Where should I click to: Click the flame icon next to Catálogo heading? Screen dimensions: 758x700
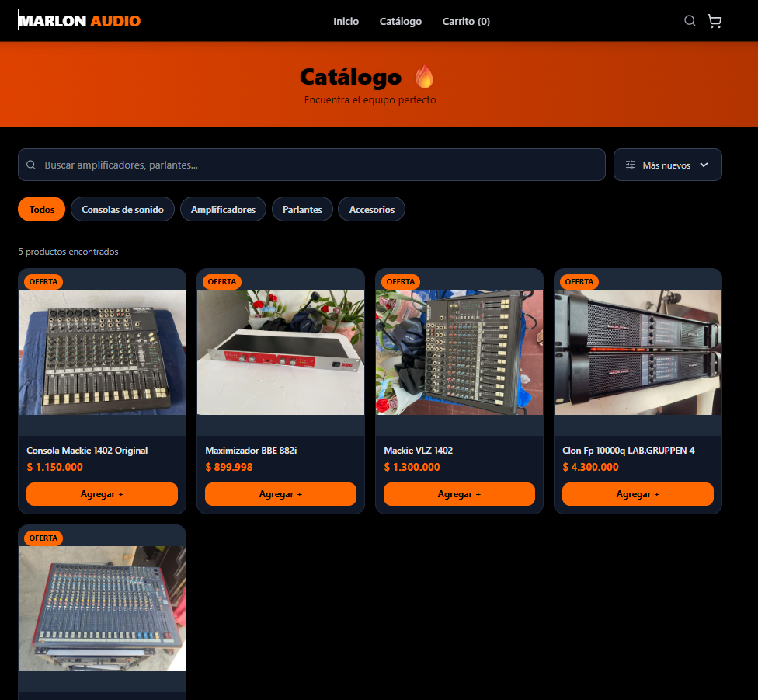pyautogui.click(x=425, y=77)
